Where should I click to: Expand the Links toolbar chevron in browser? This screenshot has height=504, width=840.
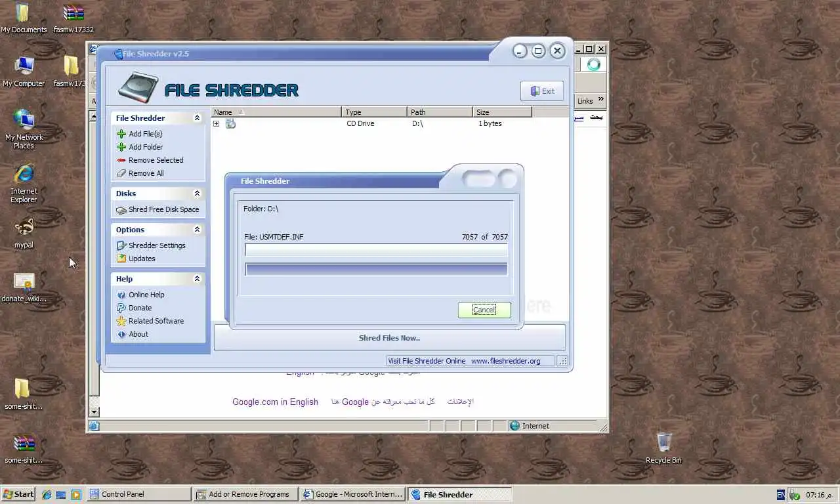(x=600, y=100)
